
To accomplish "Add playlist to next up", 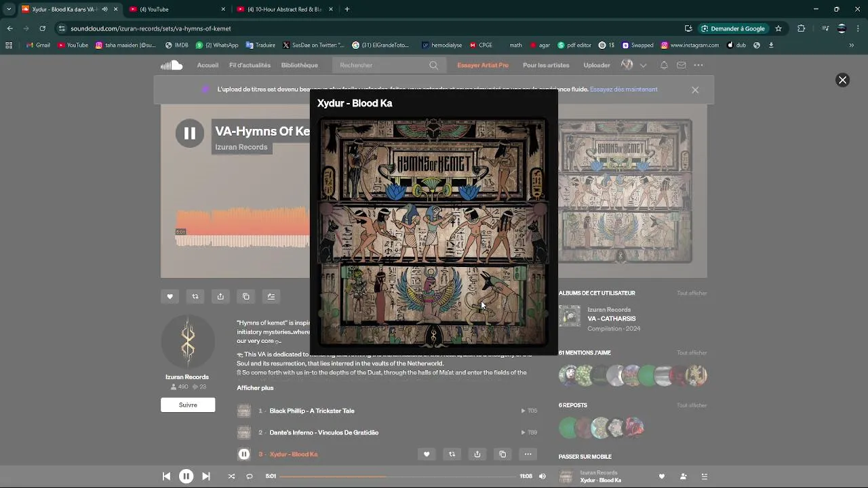I will tap(271, 296).
